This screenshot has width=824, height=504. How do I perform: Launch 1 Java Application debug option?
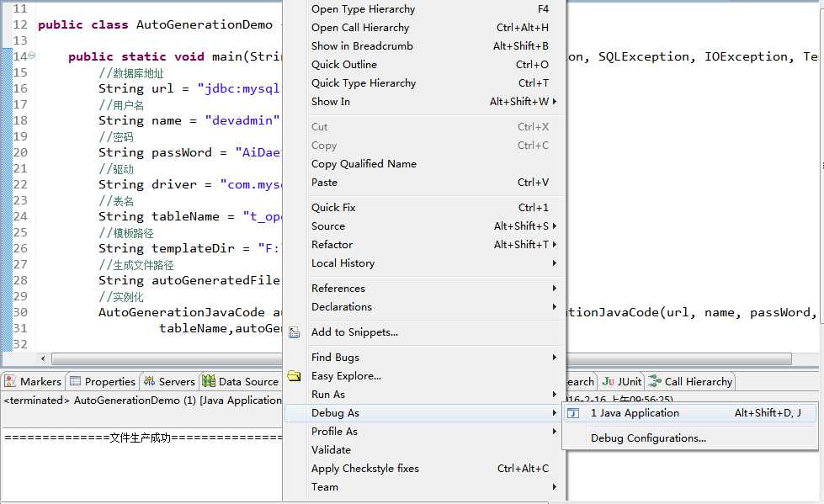(690, 413)
